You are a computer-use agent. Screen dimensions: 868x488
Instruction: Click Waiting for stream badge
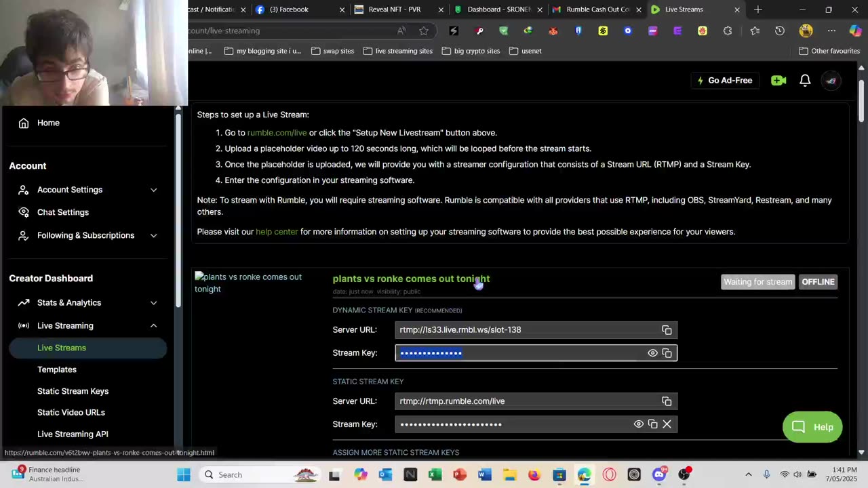(x=757, y=282)
